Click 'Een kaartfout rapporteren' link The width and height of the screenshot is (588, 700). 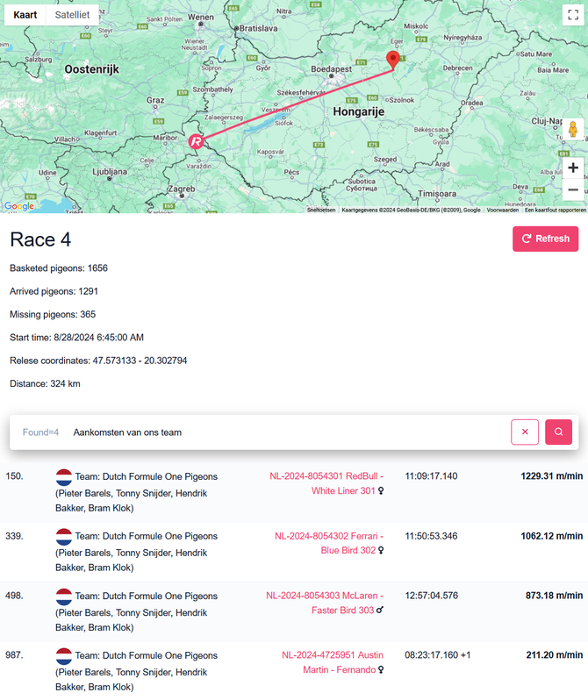555,210
